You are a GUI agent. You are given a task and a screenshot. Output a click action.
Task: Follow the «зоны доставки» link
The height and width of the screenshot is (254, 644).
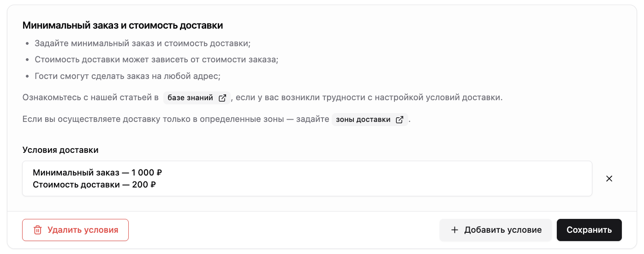370,120
